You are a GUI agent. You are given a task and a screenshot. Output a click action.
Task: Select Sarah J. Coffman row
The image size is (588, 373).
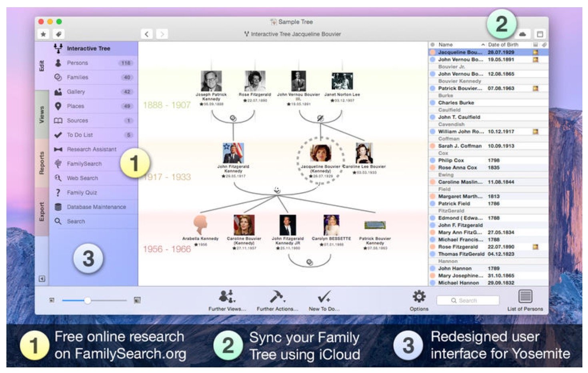click(488, 146)
